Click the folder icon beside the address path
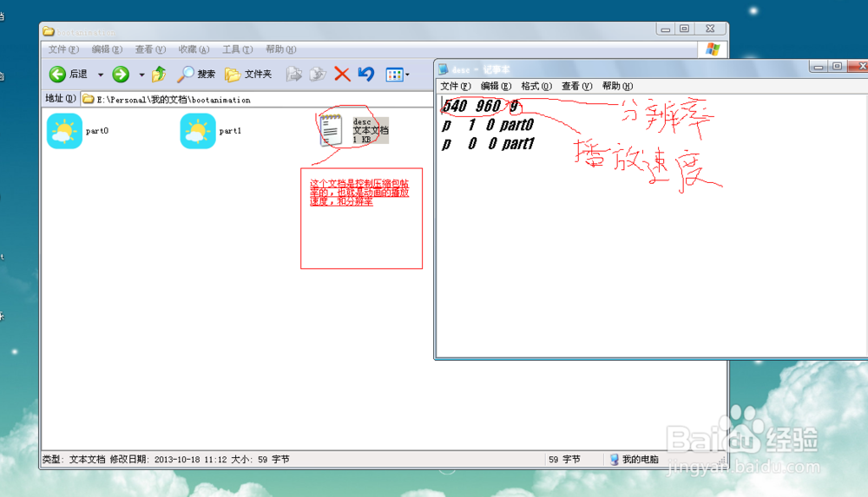Screen dimensions: 868x497 coord(88,100)
